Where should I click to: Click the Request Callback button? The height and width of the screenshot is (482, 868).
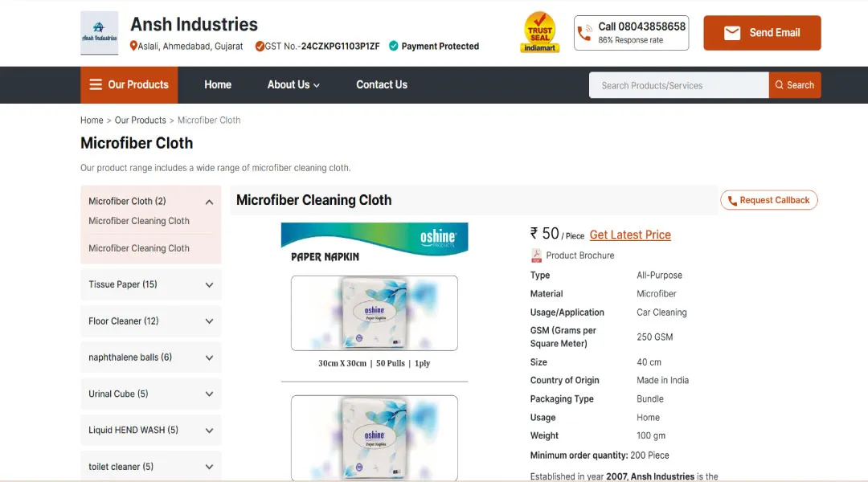(769, 200)
